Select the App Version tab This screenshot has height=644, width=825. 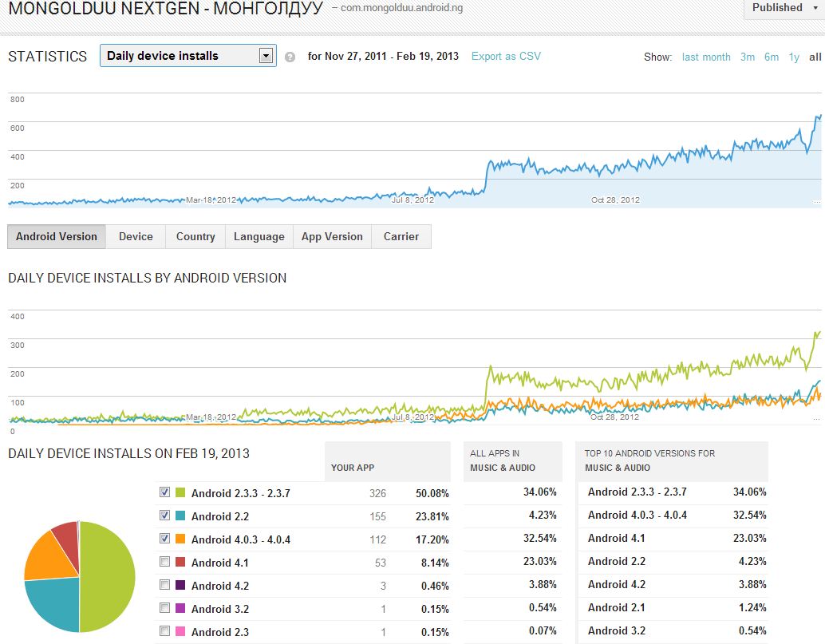tap(332, 237)
